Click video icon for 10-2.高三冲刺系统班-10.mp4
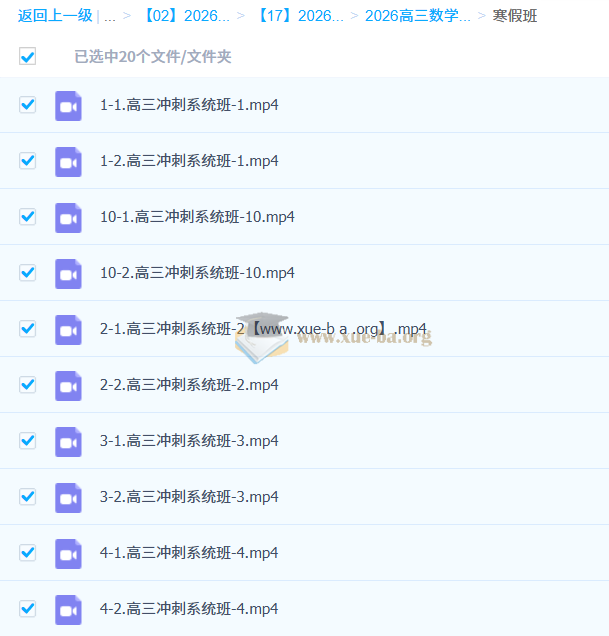The height and width of the screenshot is (636, 609). coord(68,274)
